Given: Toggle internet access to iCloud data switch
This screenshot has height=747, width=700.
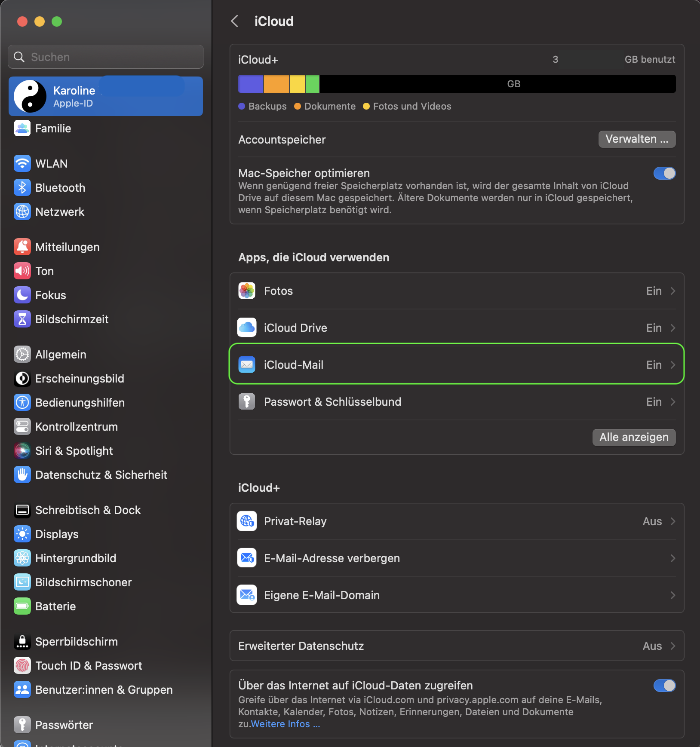Looking at the screenshot, I should pos(664,686).
